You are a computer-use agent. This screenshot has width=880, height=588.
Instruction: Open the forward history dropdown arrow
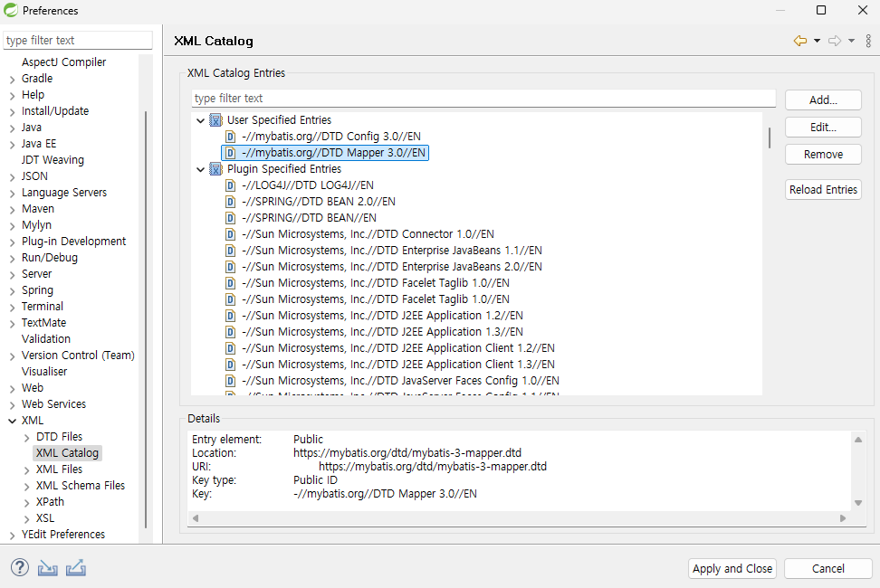(x=851, y=41)
